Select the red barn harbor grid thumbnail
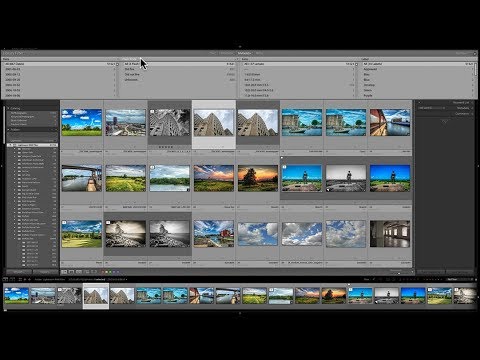The height and width of the screenshot is (360, 480). coord(214,234)
